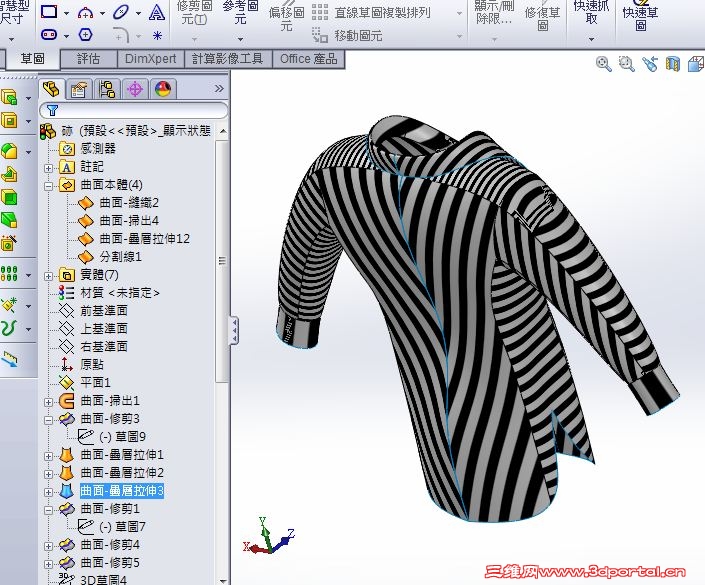Select the Polygon sketch tool
This screenshot has height=585, width=705.
[x=85, y=35]
